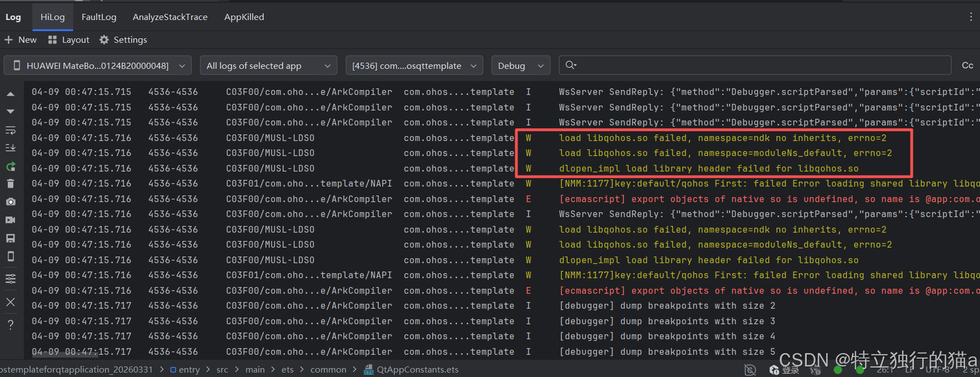
Task: Save the log using the floppy disk icon
Action: [11, 238]
